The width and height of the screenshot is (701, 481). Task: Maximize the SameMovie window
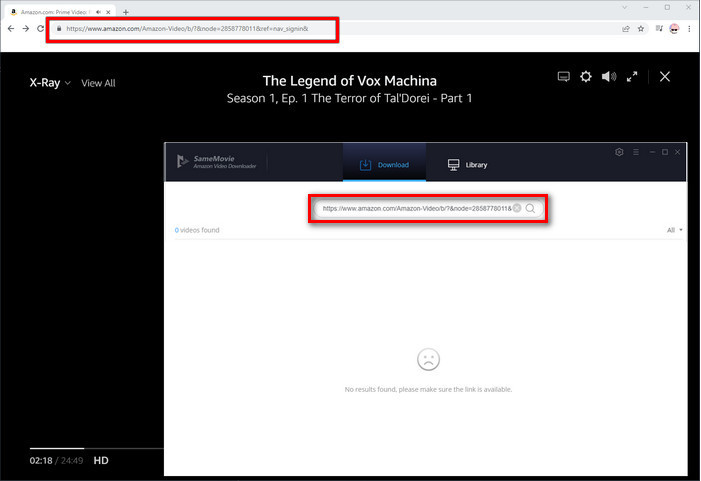tap(665, 152)
